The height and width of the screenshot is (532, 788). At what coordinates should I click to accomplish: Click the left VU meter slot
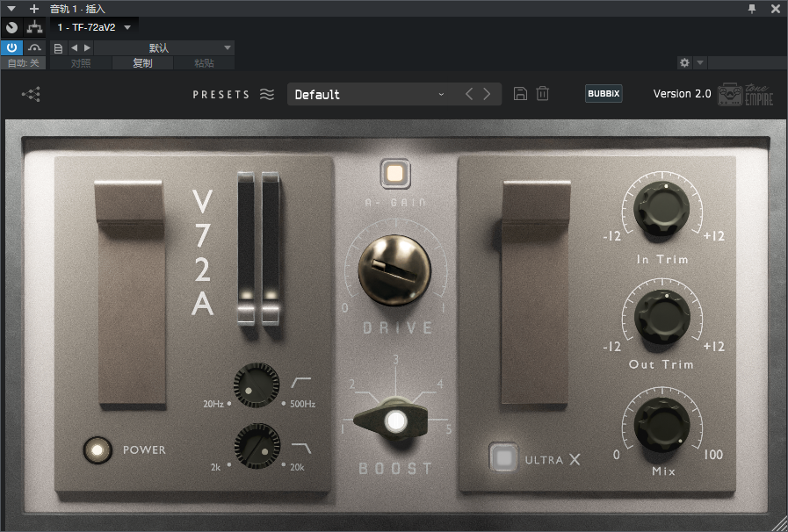(x=246, y=248)
